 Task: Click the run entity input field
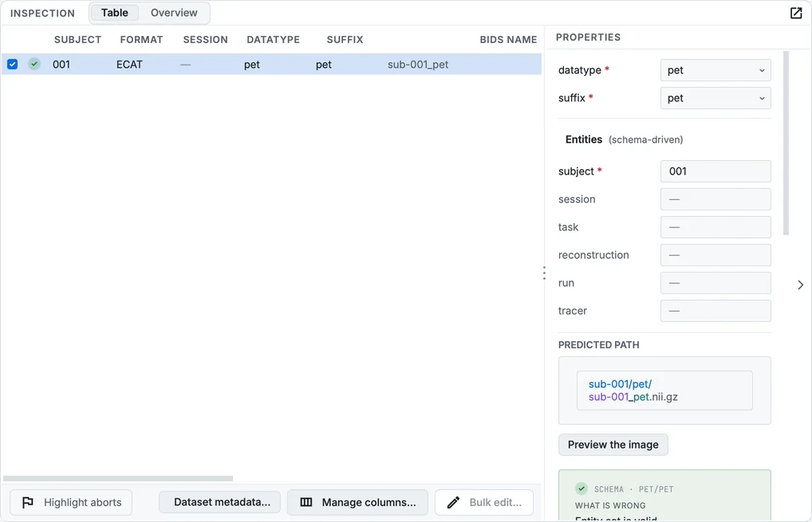click(x=715, y=283)
